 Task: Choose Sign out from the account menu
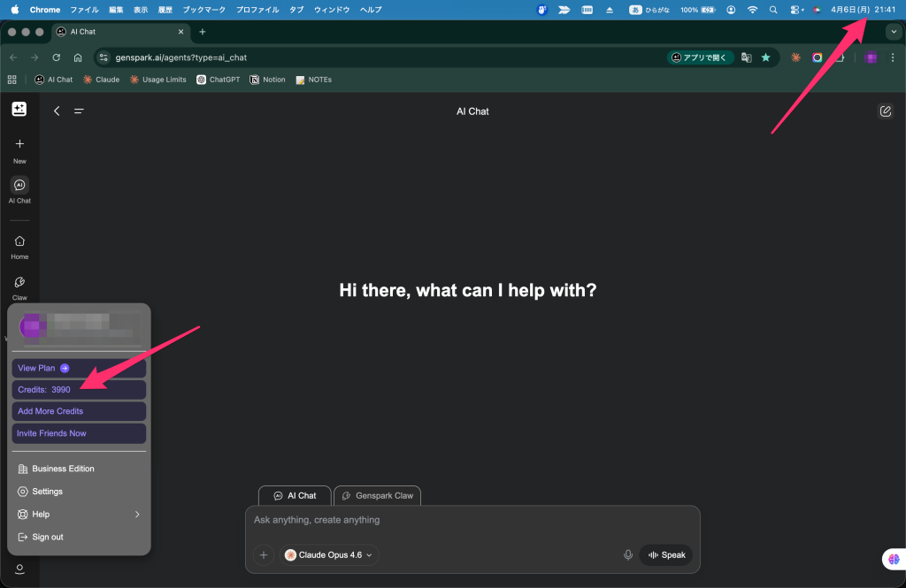pyautogui.click(x=47, y=538)
